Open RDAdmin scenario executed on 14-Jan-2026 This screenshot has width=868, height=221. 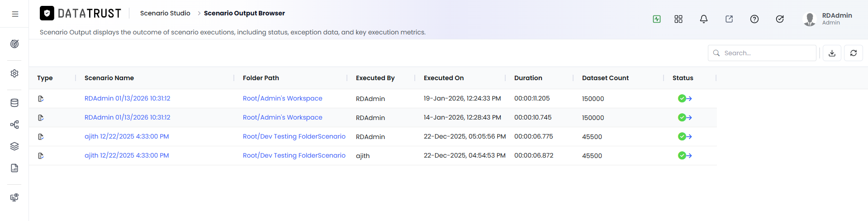pos(128,117)
